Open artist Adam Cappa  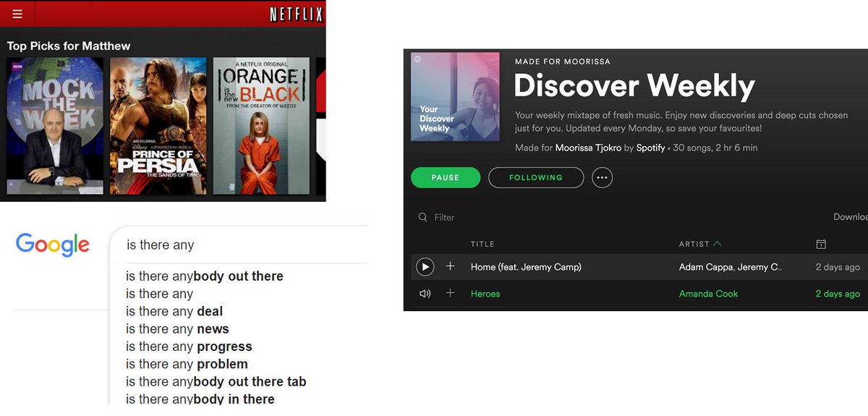pyautogui.click(x=705, y=267)
